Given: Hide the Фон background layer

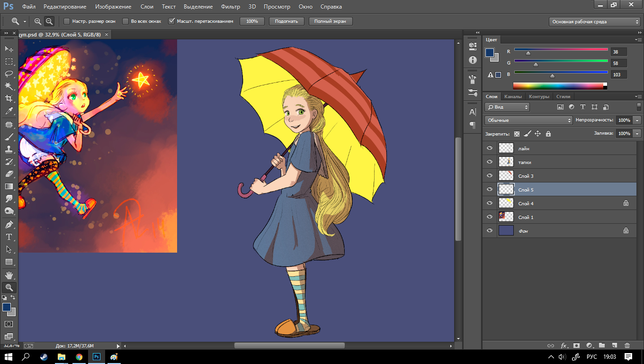Looking at the screenshot, I should coord(490,231).
